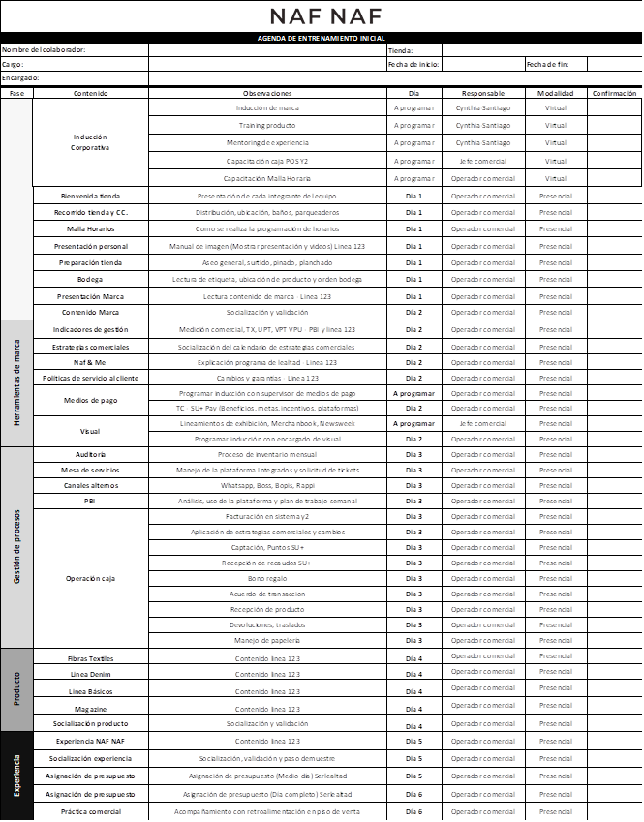This screenshot has width=644, height=822.
Task: Click the black 'Experiencia' phase cell
Action: (x=16, y=776)
